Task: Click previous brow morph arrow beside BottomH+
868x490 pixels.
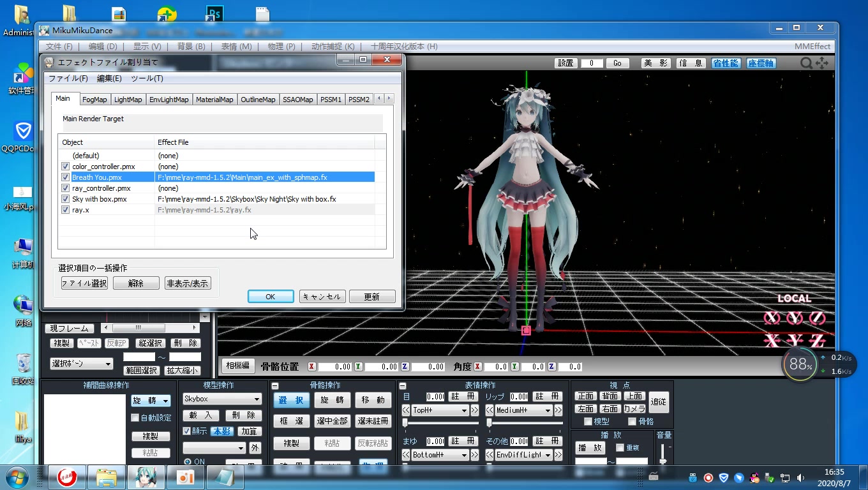Action: coord(406,455)
